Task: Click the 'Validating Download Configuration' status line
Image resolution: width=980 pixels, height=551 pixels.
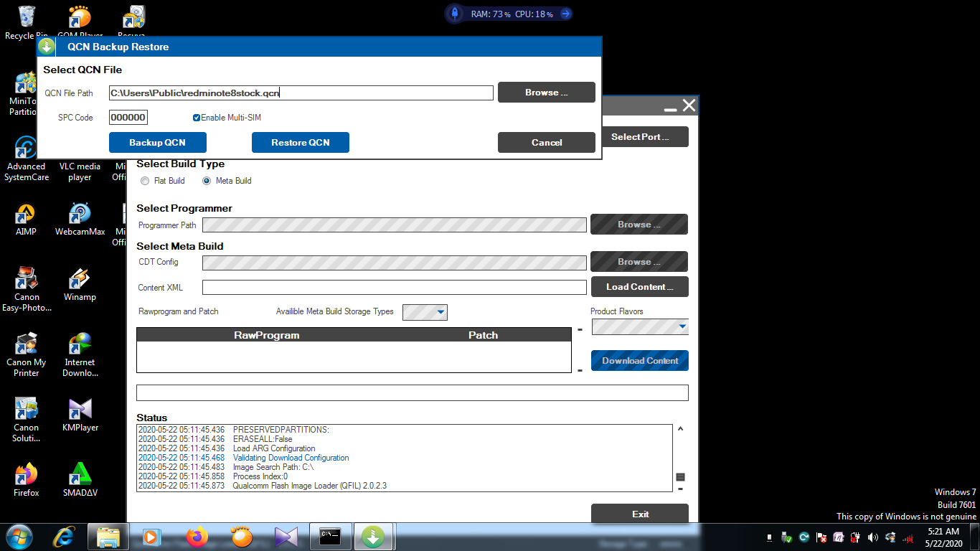Action: [291, 458]
